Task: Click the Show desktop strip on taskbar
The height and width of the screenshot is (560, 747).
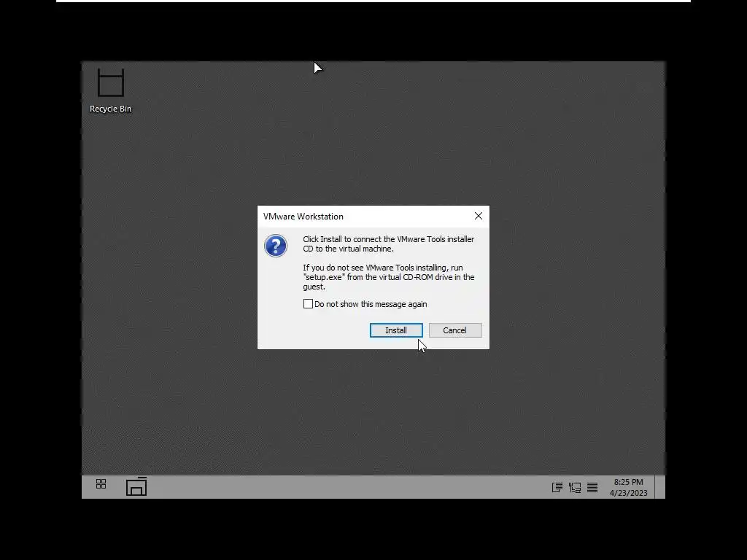Action: tap(659, 486)
